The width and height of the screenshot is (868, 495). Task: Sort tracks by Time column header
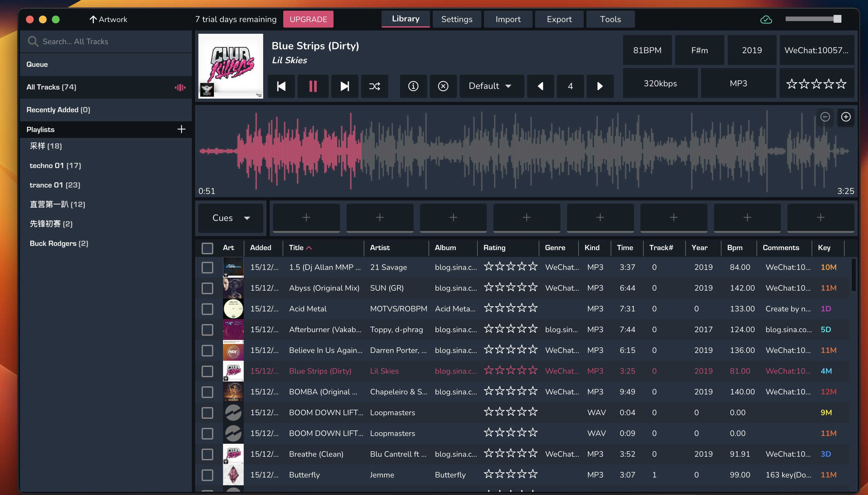pyautogui.click(x=625, y=248)
